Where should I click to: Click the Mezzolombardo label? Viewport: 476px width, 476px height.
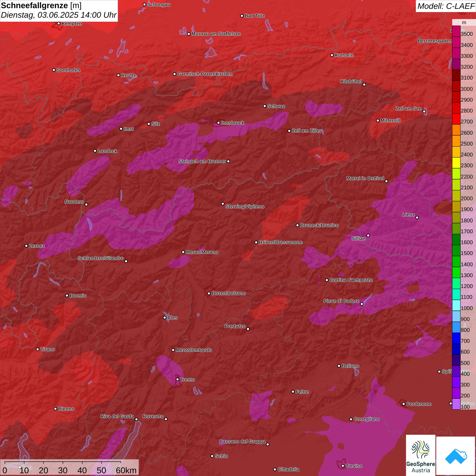pos(194,350)
